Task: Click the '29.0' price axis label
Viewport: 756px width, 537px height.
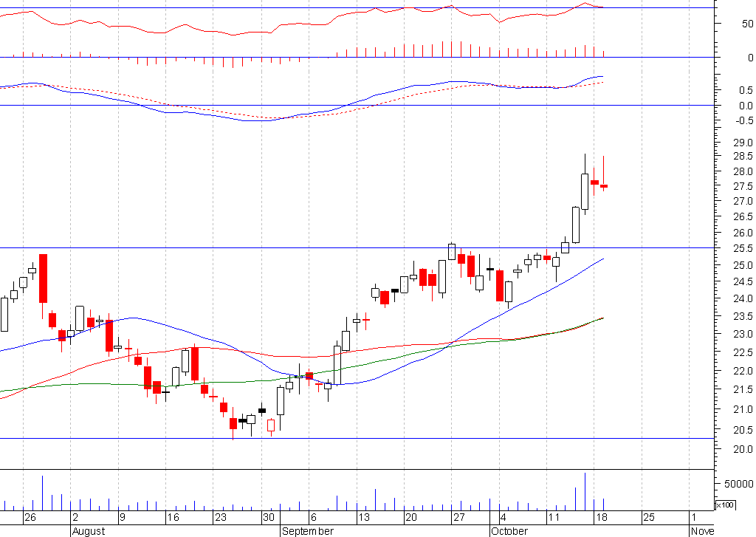Action: point(743,143)
